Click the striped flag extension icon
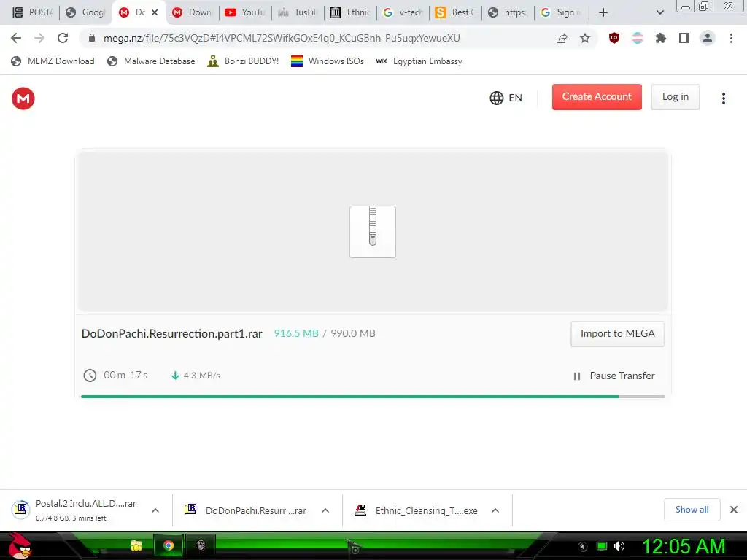Viewport: 747px width, 560px height. (x=638, y=38)
